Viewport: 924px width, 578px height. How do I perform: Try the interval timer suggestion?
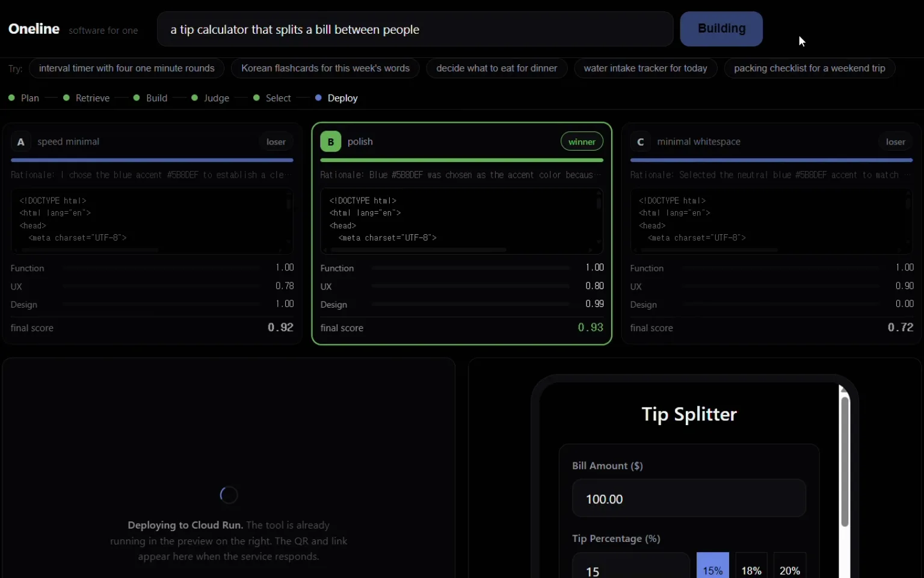tap(126, 68)
